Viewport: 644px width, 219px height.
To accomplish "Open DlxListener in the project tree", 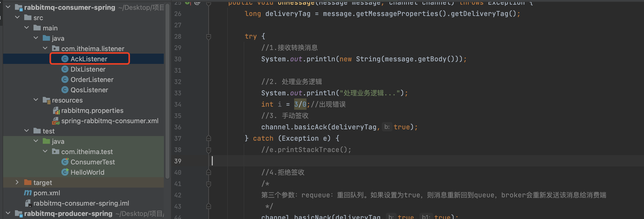I will coord(88,69).
